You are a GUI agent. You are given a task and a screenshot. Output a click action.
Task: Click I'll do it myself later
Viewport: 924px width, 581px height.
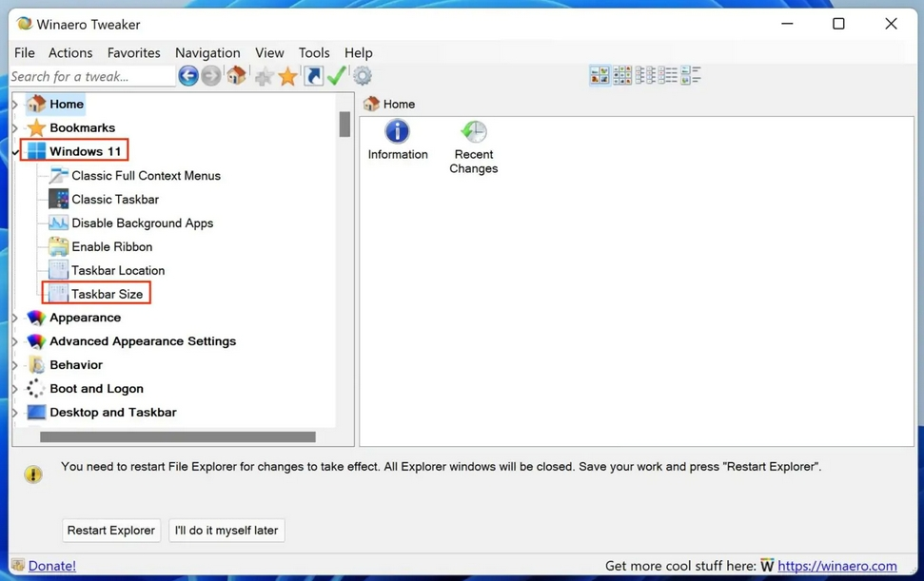pos(226,530)
